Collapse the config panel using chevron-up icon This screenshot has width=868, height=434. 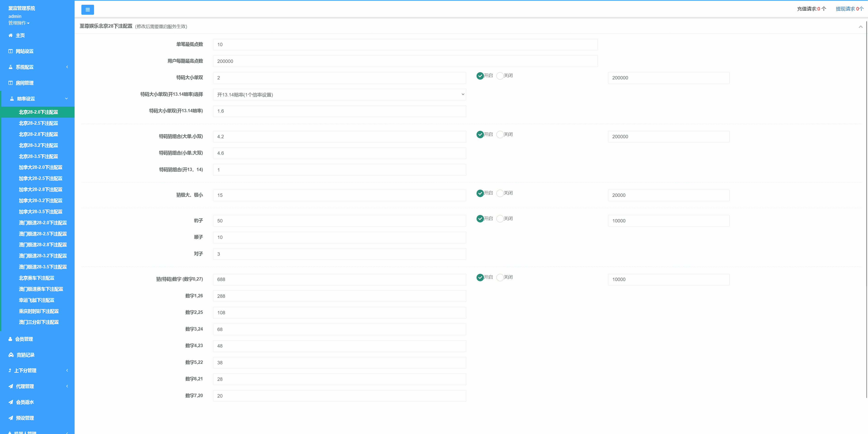tap(860, 27)
